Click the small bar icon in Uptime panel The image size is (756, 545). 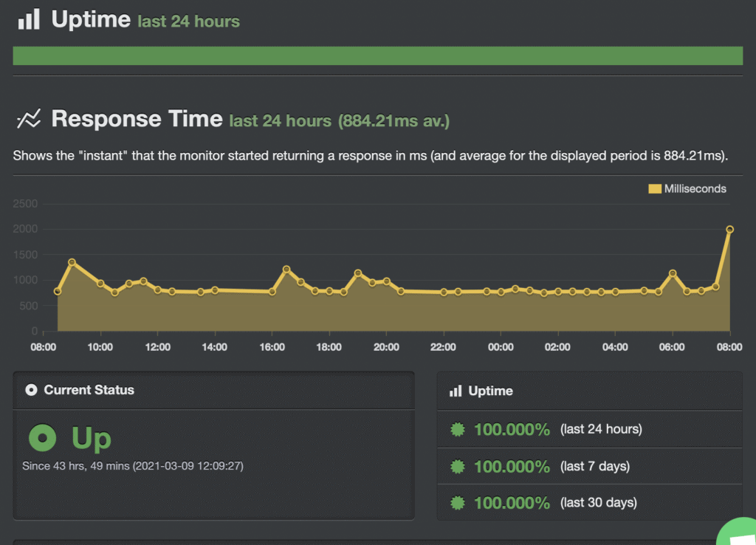(x=456, y=391)
